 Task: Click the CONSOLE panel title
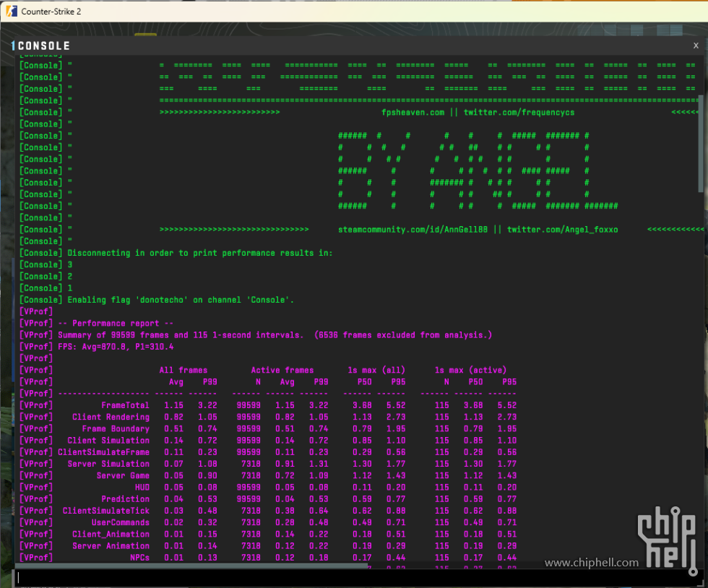43,46
